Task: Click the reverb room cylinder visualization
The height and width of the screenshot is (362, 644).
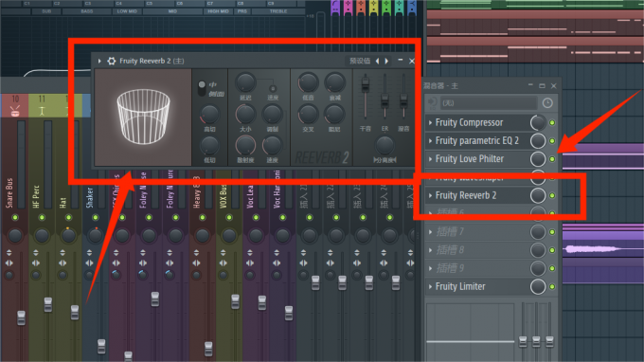Action: click(143, 117)
